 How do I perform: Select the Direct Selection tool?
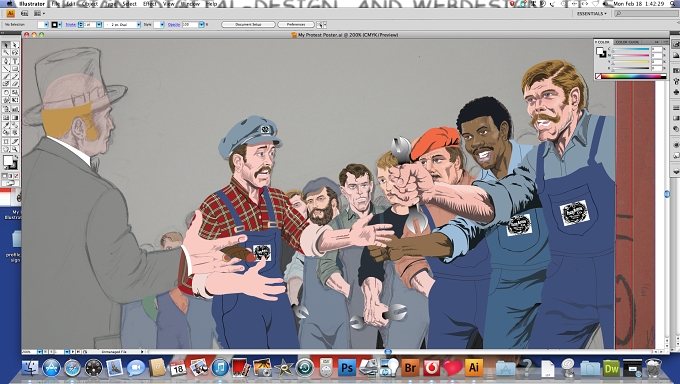pos(15,45)
